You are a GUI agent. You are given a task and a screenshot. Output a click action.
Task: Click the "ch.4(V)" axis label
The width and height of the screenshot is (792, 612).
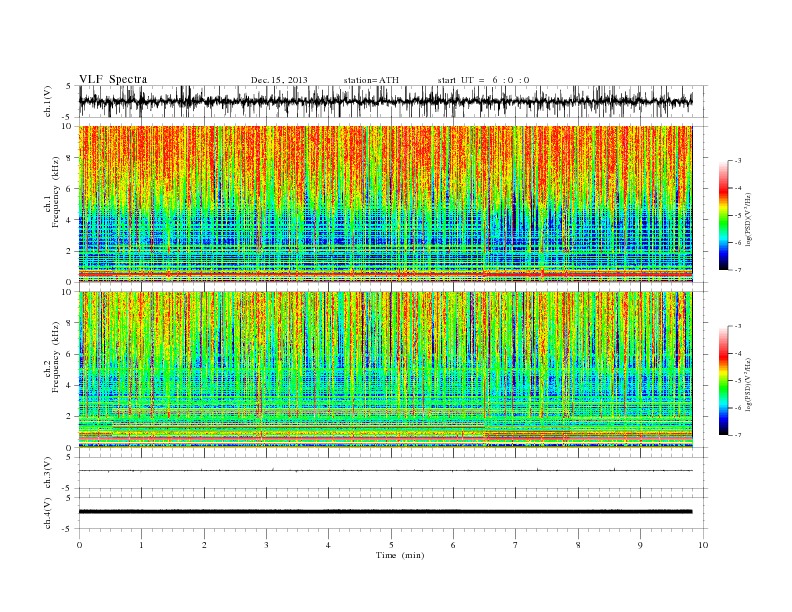tap(47, 513)
